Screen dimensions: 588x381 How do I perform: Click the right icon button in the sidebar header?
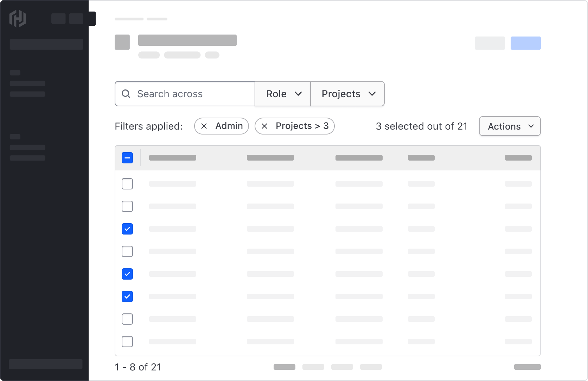pos(76,19)
